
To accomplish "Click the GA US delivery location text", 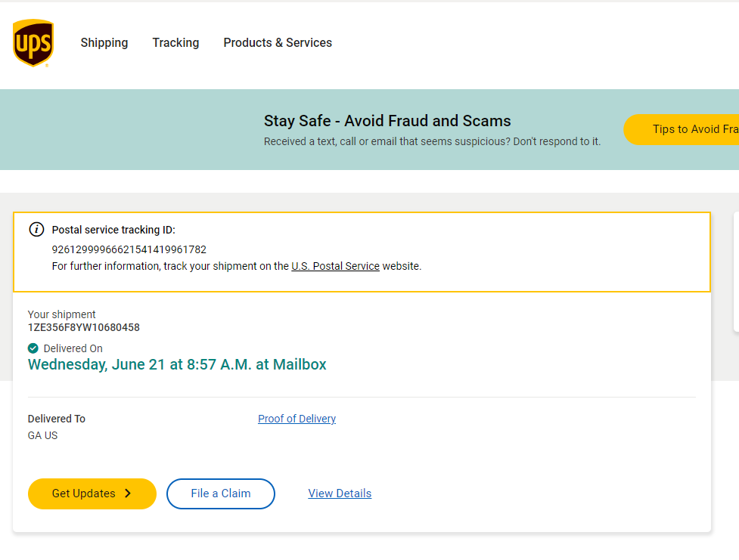I will point(43,435).
